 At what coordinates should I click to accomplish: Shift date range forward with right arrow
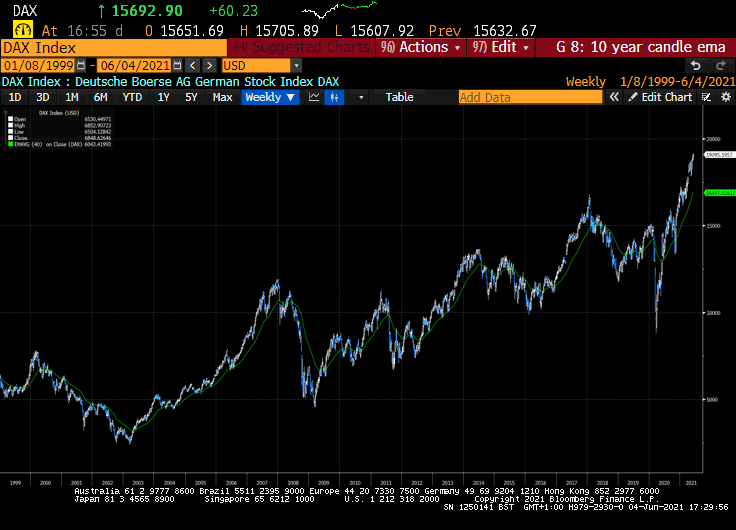pyautogui.click(x=209, y=65)
